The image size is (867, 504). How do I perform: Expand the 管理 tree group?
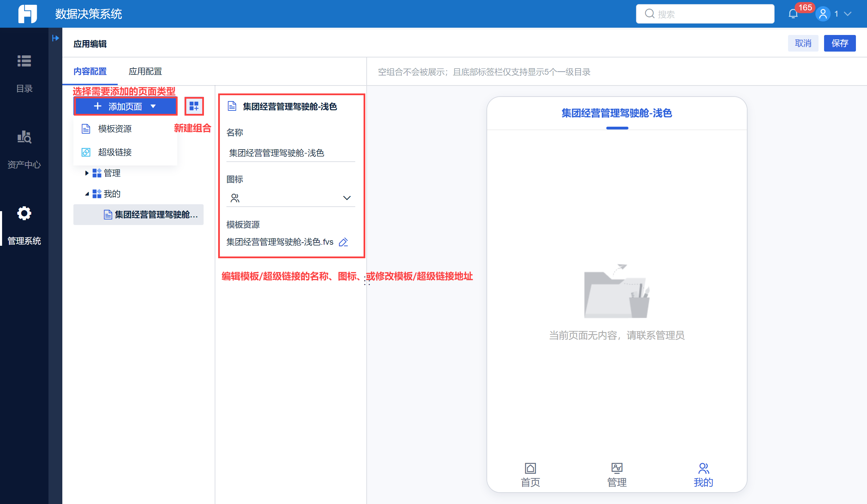pyautogui.click(x=87, y=173)
